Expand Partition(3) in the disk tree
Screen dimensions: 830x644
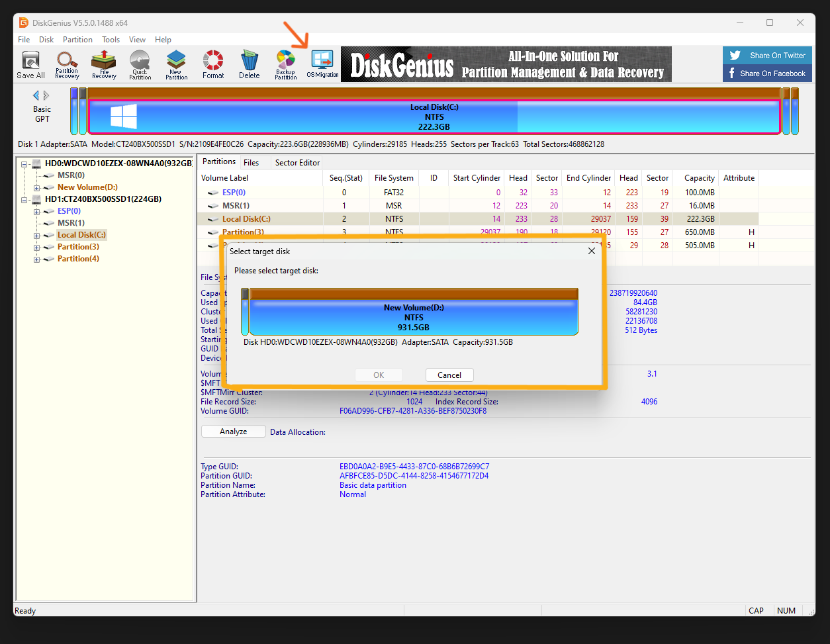click(36, 247)
